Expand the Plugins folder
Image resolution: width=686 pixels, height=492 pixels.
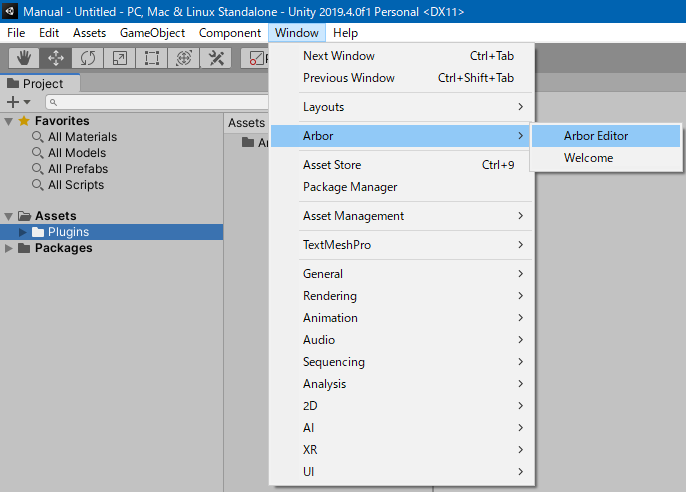[23, 232]
